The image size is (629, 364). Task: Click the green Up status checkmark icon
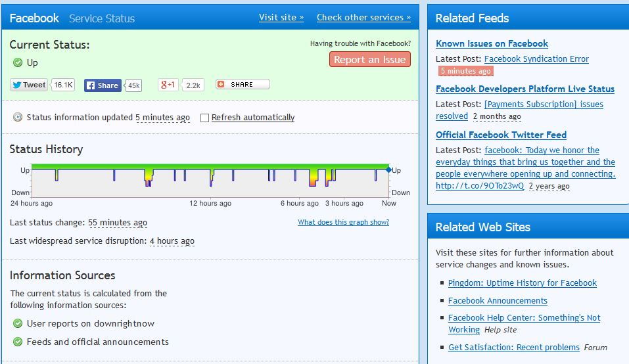click(18, 62)
